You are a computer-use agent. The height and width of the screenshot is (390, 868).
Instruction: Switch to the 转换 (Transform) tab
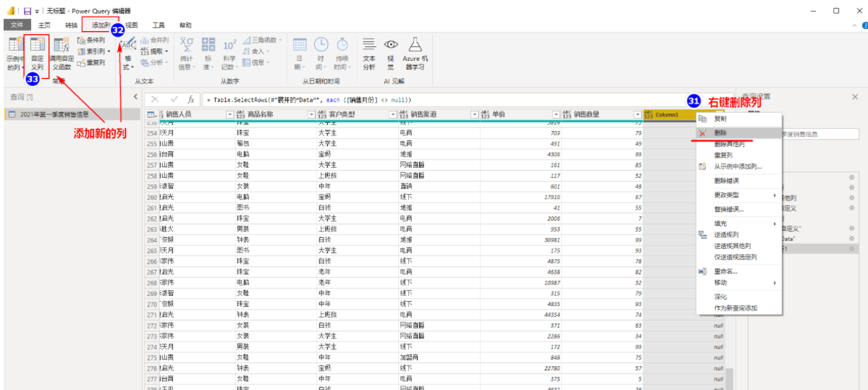71,25
